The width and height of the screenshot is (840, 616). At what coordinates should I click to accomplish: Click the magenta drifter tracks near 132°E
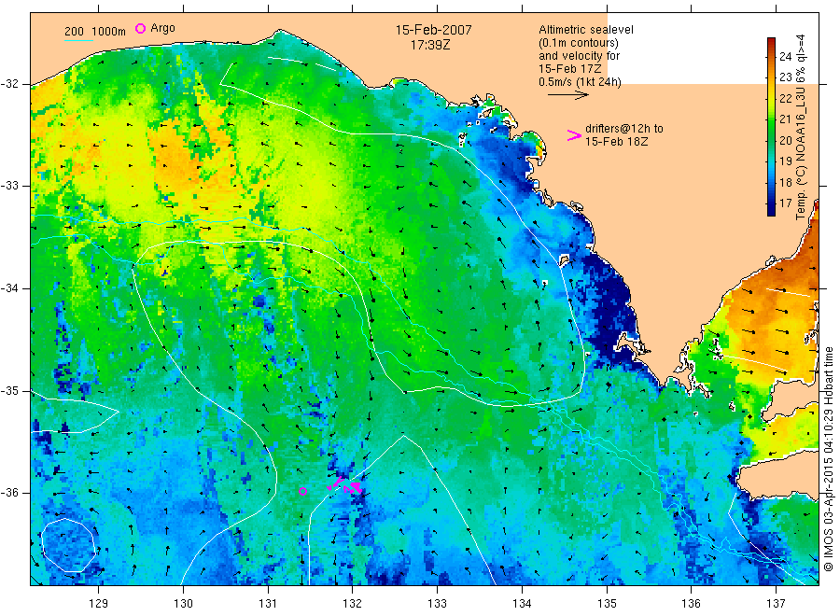[x=344, y=485]
